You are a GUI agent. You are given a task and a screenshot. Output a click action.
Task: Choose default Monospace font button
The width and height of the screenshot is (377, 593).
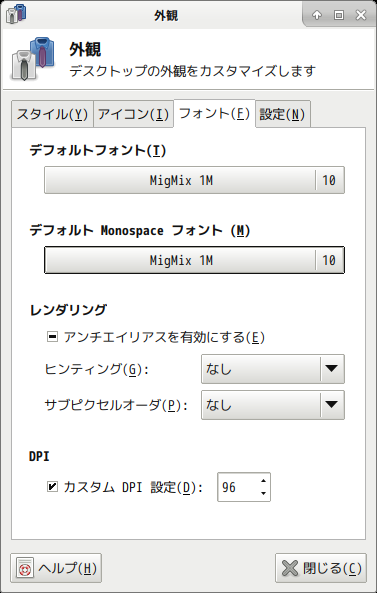tap(194, 260)
